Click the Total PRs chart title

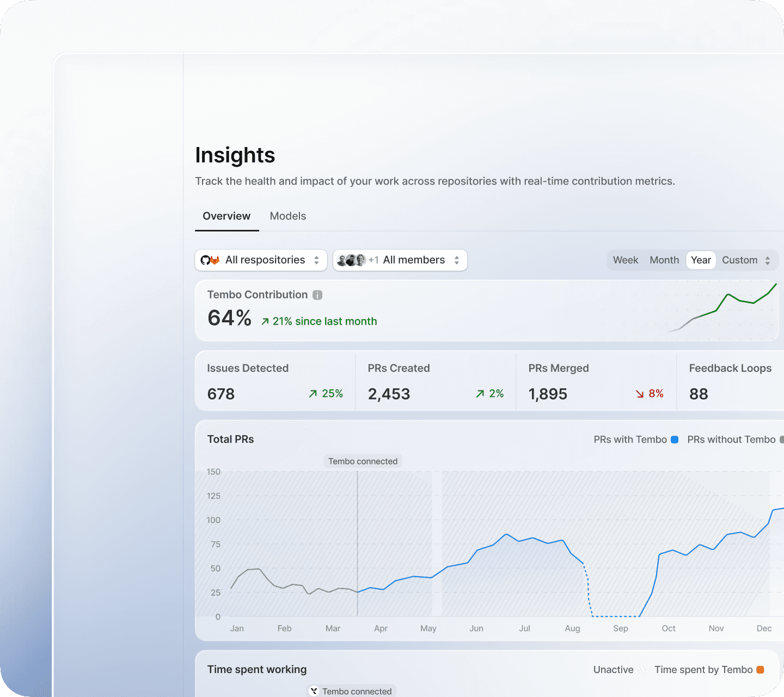point(231,439)
